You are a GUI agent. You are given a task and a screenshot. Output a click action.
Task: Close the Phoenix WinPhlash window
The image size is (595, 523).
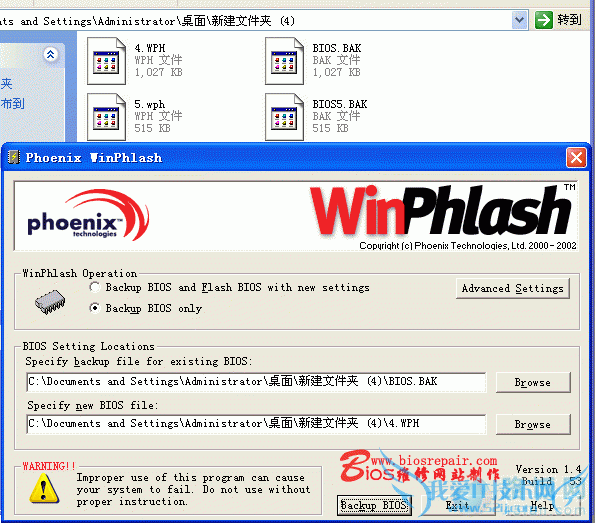click(x=576, y=157)
